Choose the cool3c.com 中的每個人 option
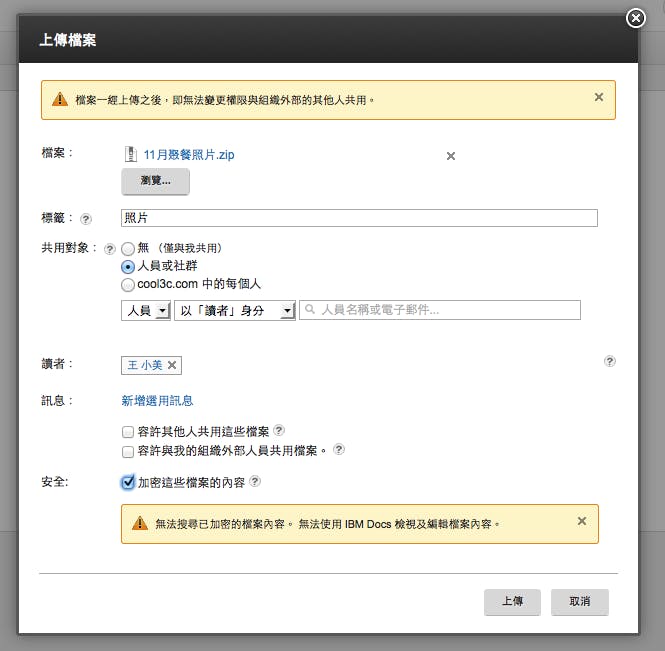Screen dimensions: 665x651 click(x=128, y=285)
